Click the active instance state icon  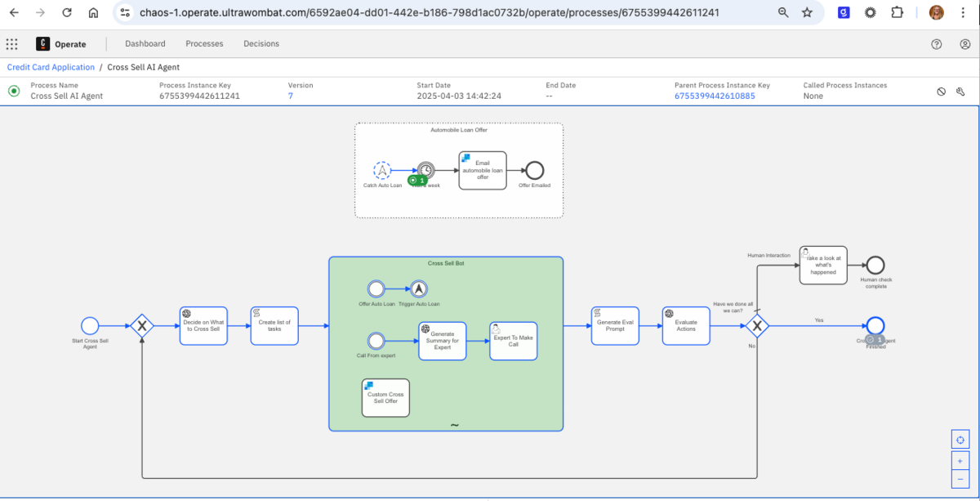(x=14, y=91)
